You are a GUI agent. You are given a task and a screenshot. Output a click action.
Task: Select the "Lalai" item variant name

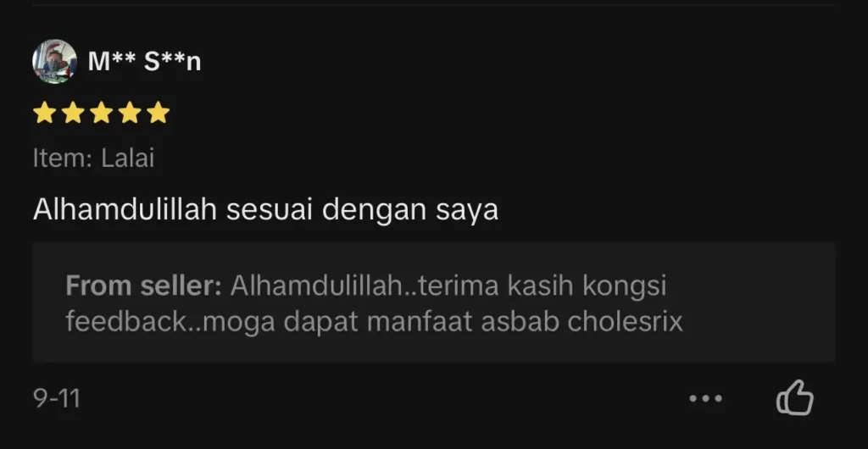coord(127,158)
